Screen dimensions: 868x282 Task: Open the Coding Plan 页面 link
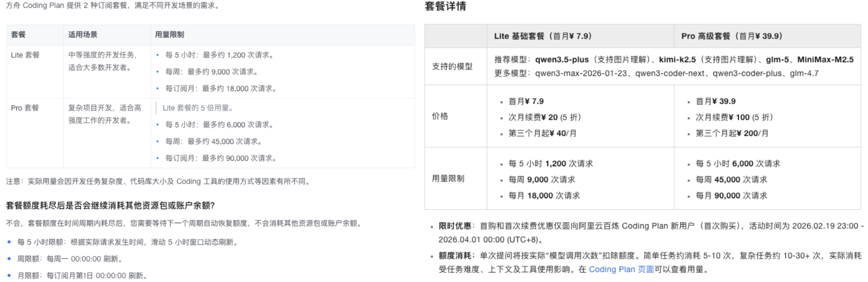621,269
